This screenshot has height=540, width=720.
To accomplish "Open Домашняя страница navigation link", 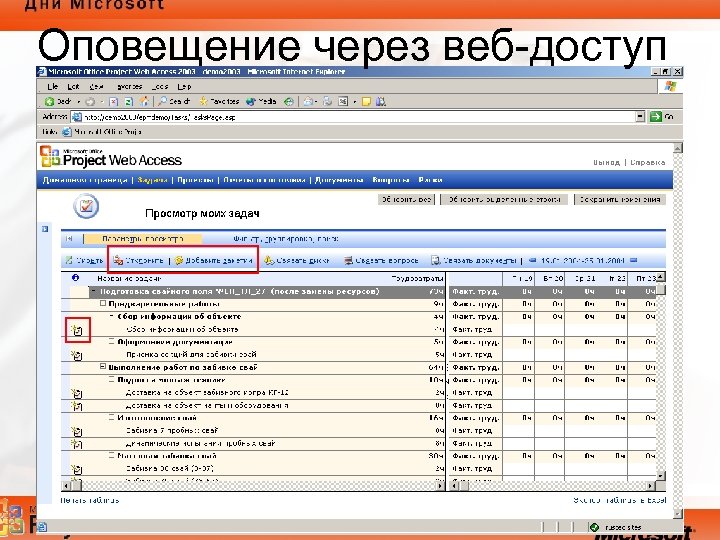I will tap(85, 180).
